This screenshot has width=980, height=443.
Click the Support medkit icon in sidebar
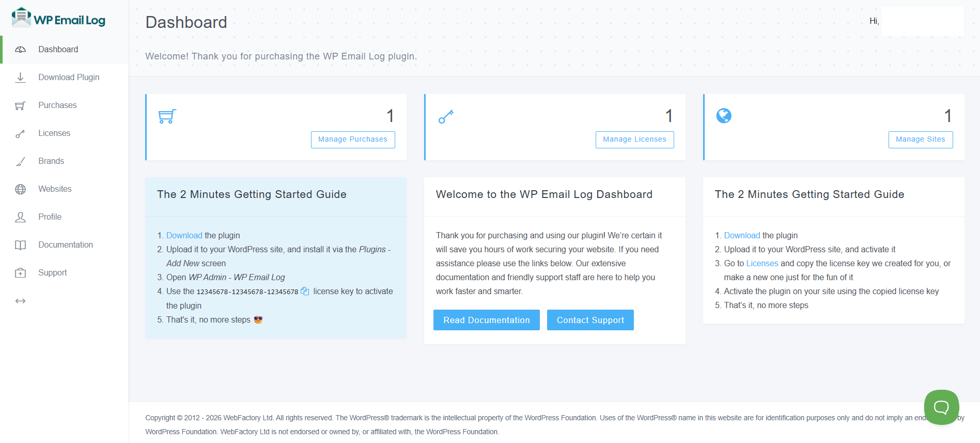point(21,273)
